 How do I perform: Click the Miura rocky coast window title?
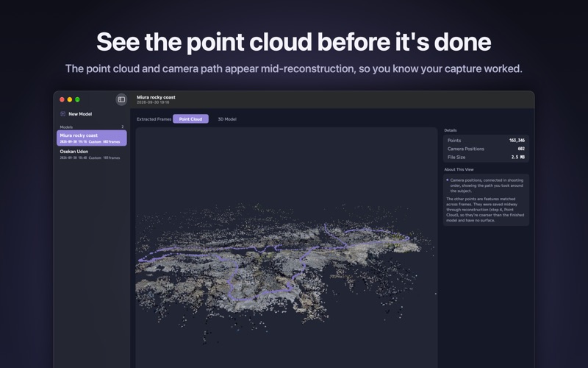[156, 97]
